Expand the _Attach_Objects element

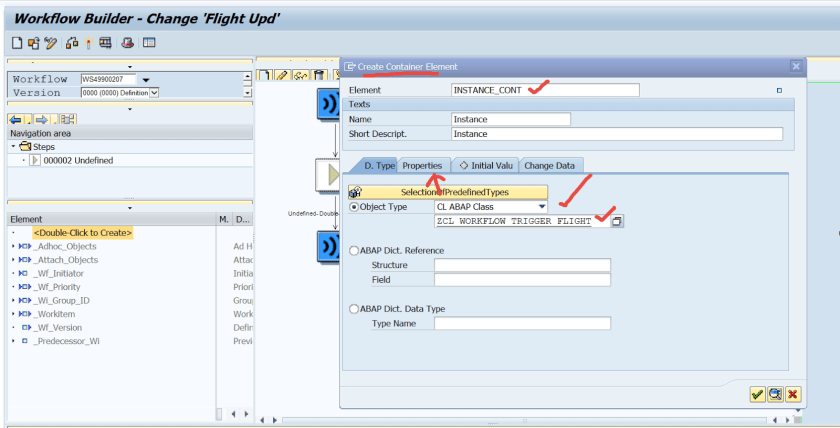pos(13,260)
